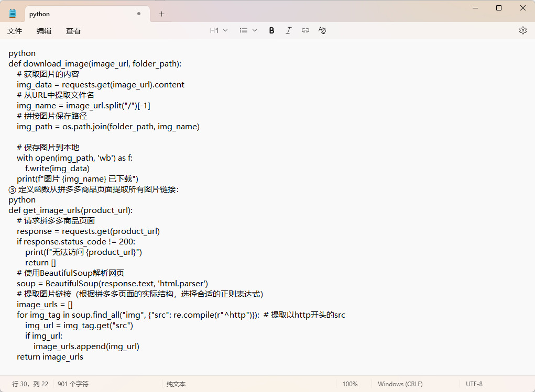This screenshot has height=392, width=535.
Task: Click comment '# 拼接图片保存路径'
Action: click(x=52, y=116)
